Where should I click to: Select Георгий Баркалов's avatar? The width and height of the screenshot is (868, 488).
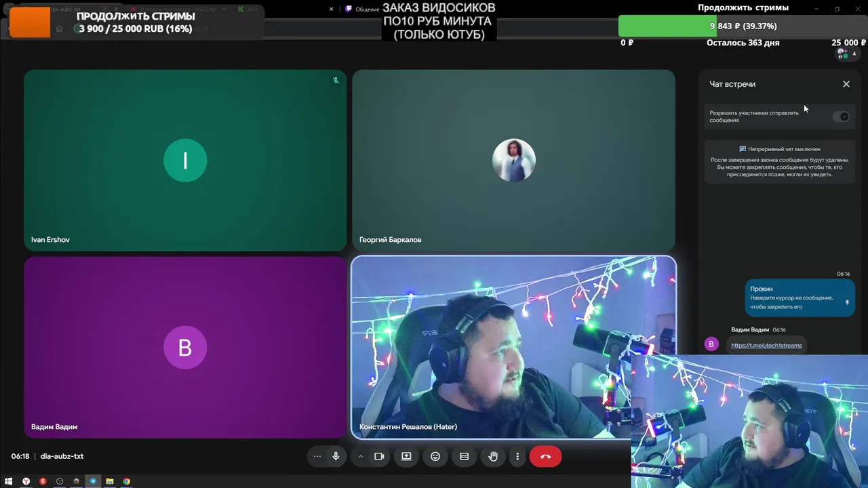[x=513, y=160]
